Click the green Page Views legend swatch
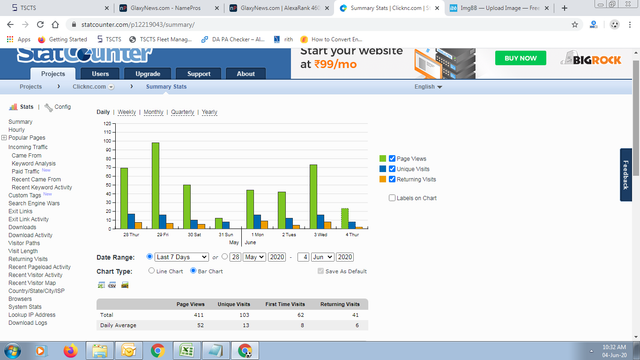The image size is (640, 360). [x=382, y=158]
